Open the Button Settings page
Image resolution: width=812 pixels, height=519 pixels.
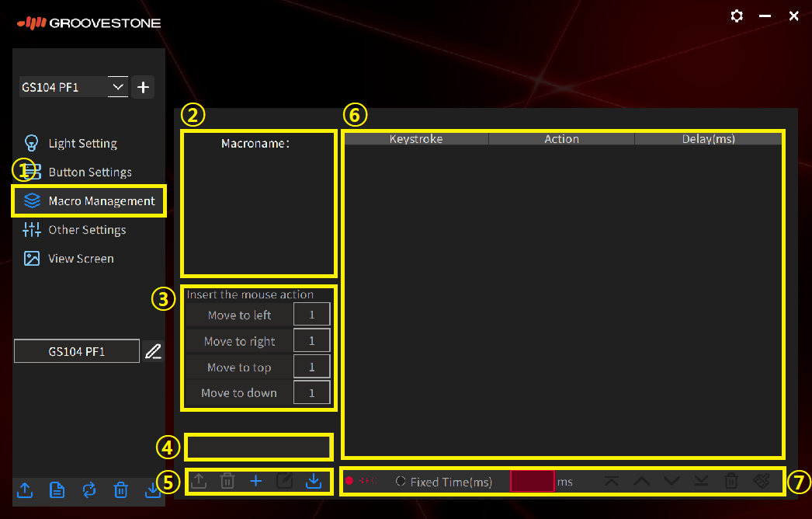[x=90, y=172]
